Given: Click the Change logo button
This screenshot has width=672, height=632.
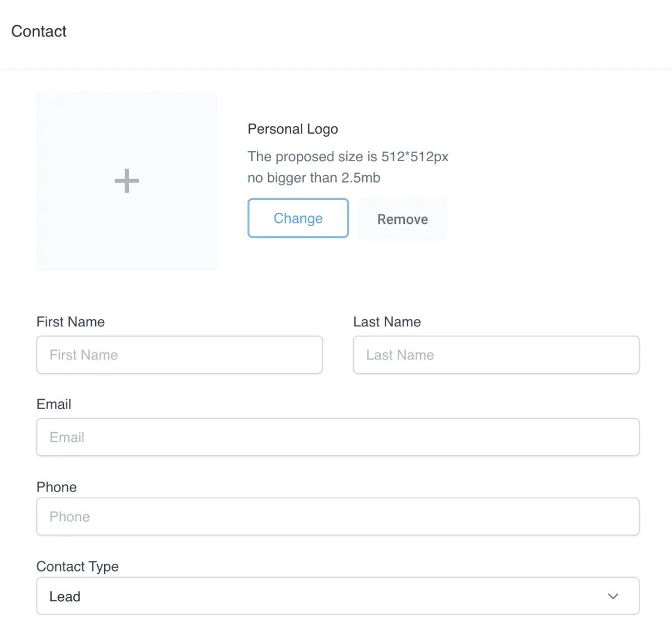Looking at the screenshot, I should (x=298, y=218).
